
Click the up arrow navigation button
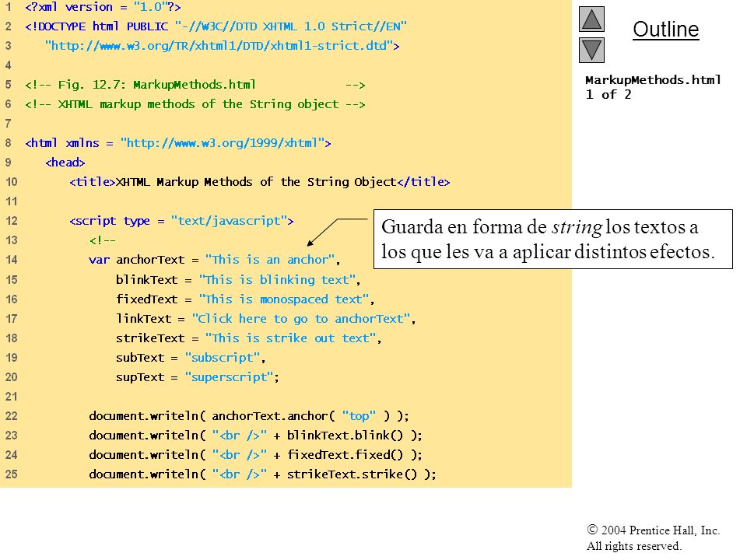tap(591, 19)
